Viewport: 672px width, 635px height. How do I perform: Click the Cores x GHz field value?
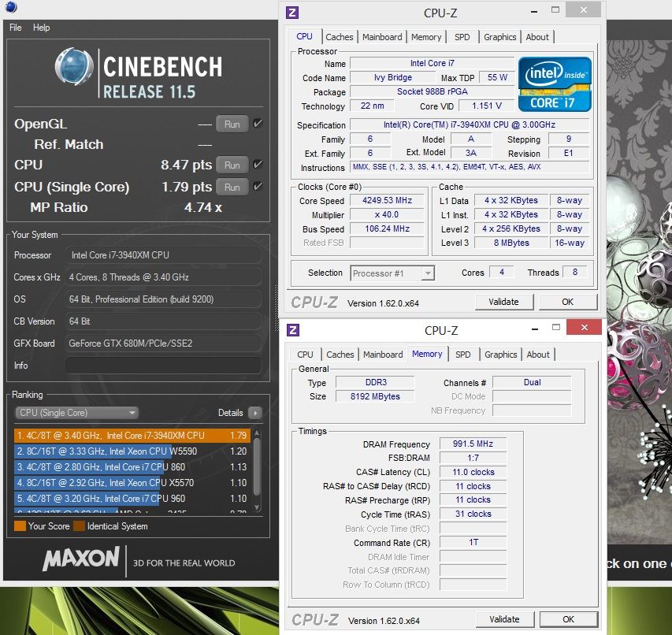pyautogui.click(x=163, y=277)
